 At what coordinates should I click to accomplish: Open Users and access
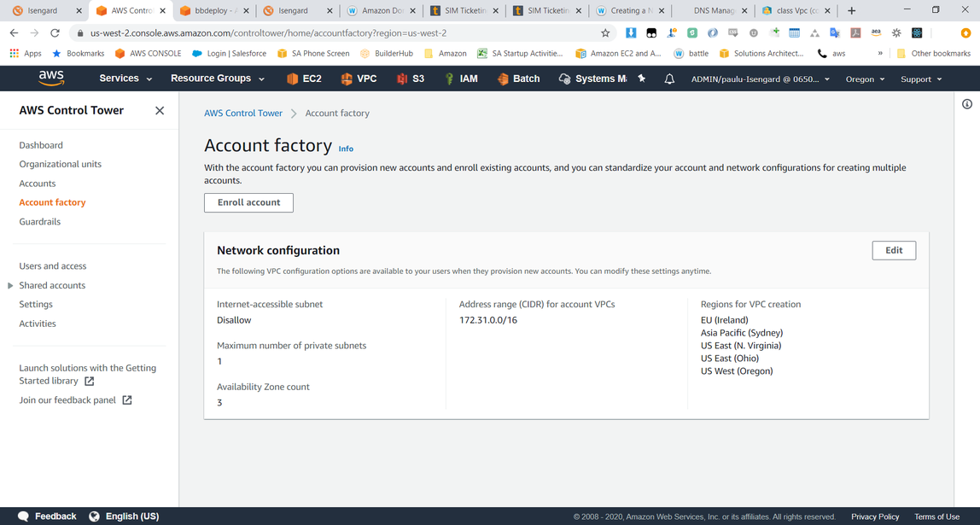point(53,266)
